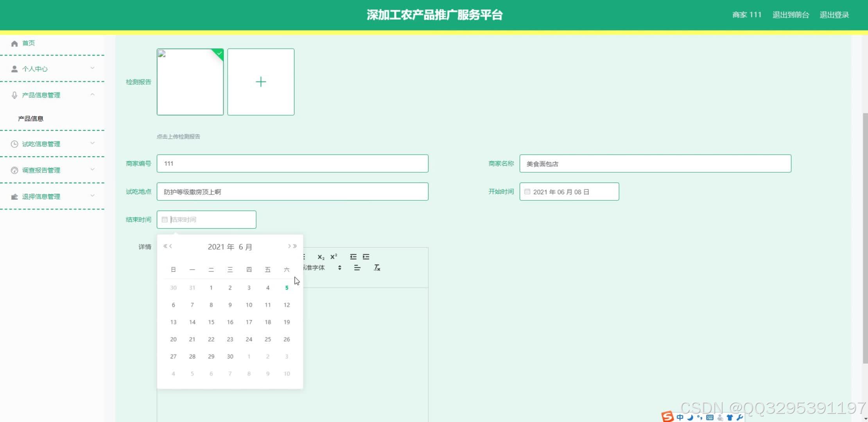Expand the 个人中心 menu chevron

pyautogui.click(x=93, y=68)
